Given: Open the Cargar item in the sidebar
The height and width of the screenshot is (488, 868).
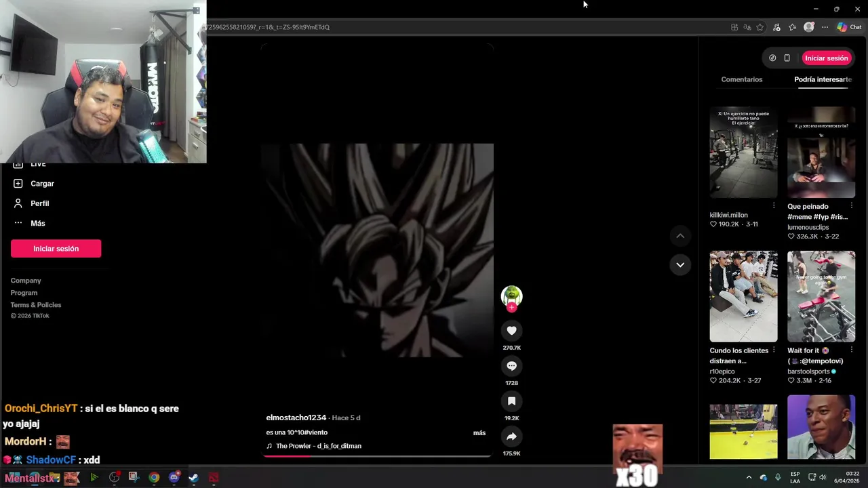Looking at the screenshot, I should [42, 184].
